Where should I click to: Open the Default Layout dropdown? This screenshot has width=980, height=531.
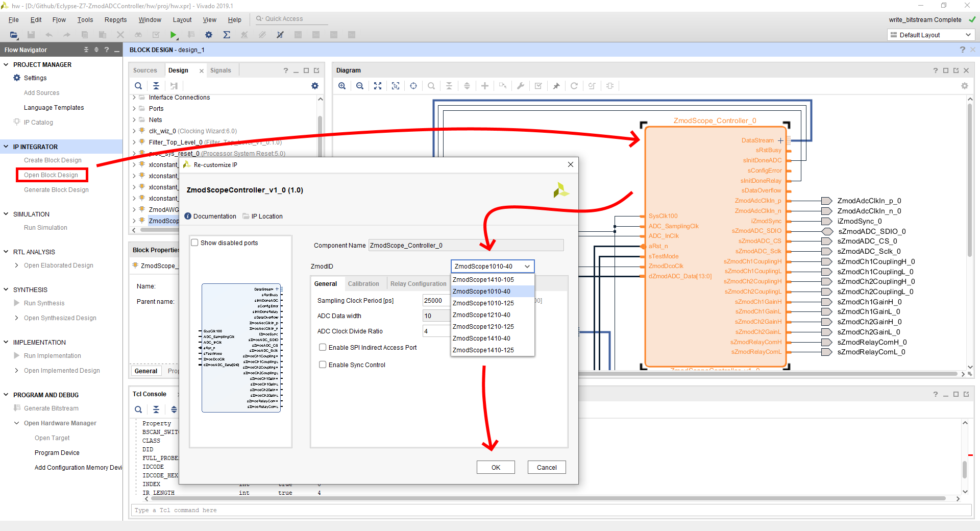[930, 35]
